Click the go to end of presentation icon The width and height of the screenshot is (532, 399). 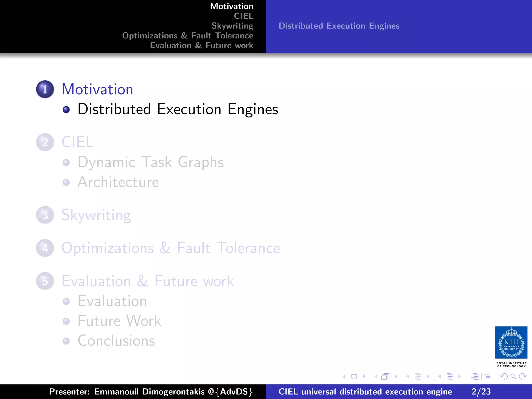(x=488, y=376)
